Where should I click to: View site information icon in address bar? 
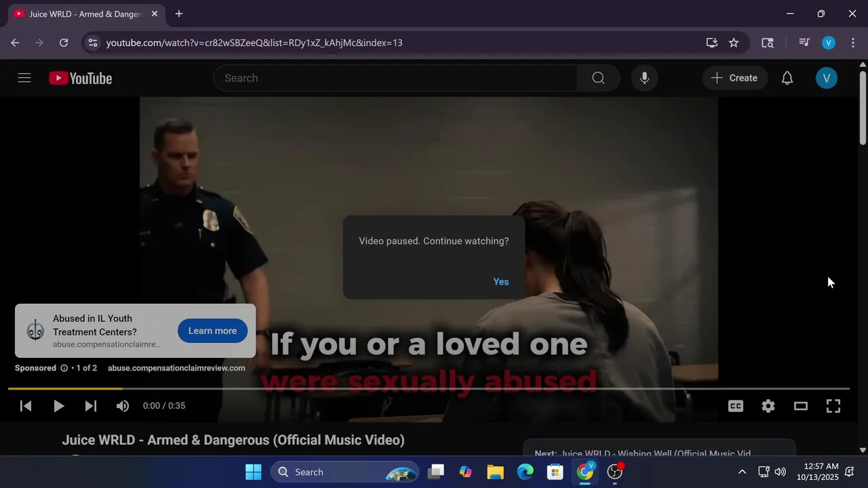93,43
